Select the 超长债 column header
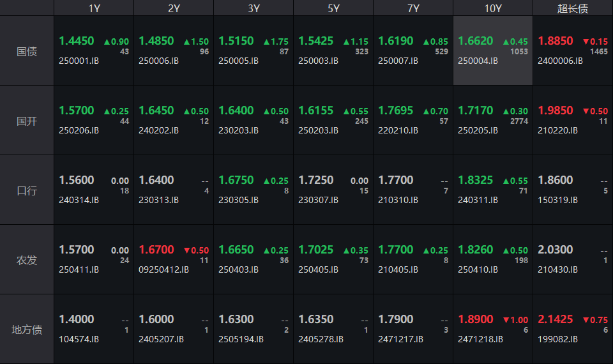 tap(573, 8)
